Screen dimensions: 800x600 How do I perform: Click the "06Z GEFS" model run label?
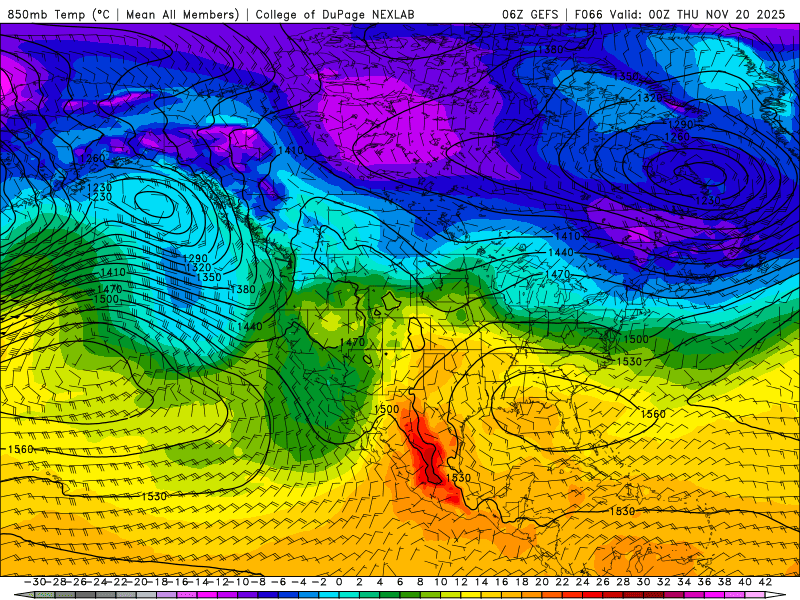(x=530, y=14)
